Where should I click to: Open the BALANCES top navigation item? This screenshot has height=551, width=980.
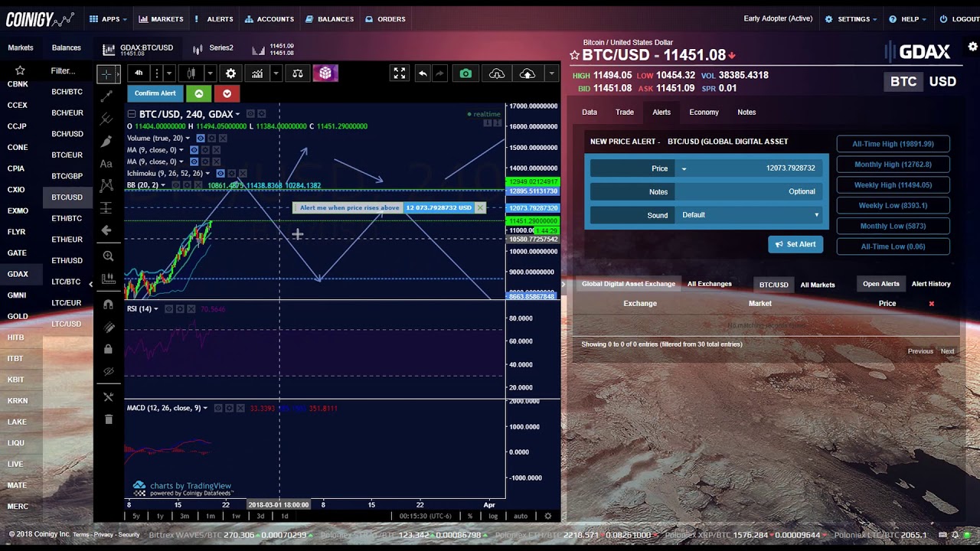point(330,19)
